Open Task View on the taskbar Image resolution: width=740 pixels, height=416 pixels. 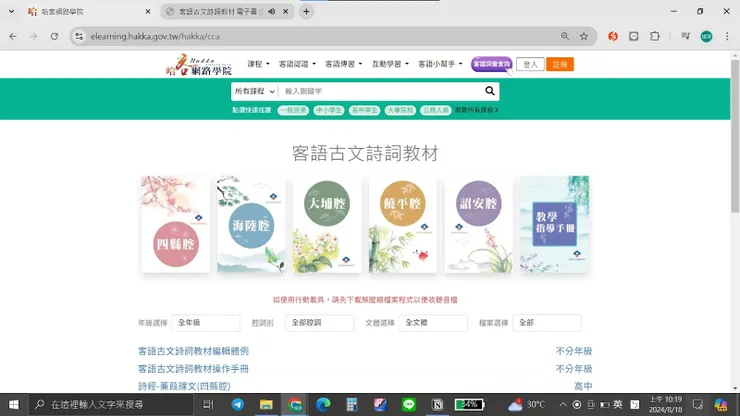[208, 405]
